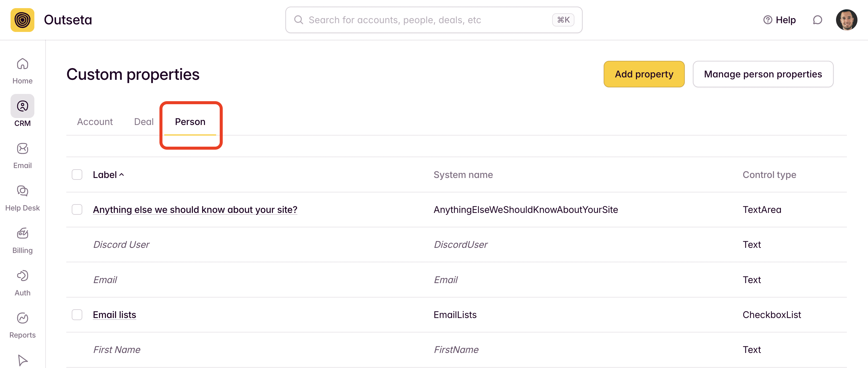This screenshot has width=868, height=368.
Task: Open the chat message bubble icon
Action: (817, 20)
